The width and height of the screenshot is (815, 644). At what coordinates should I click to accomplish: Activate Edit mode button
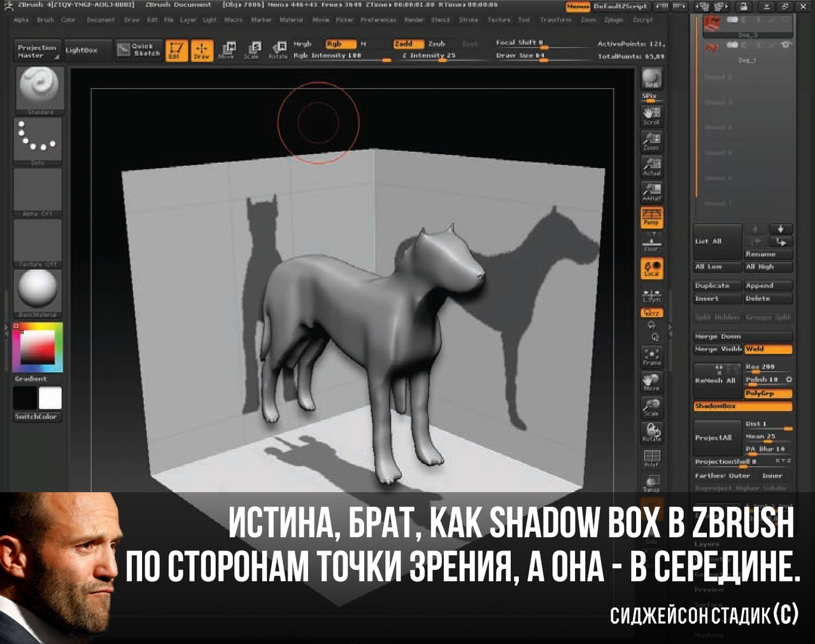176,50
